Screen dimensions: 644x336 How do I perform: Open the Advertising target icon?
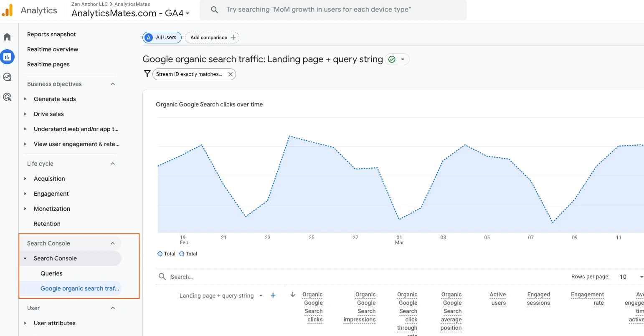(x=7, y=97)
